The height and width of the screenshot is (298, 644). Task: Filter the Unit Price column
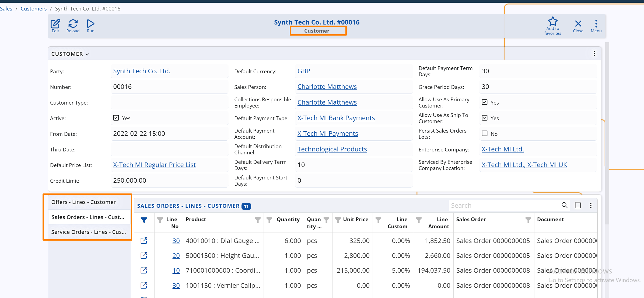(x=338, y=220)
